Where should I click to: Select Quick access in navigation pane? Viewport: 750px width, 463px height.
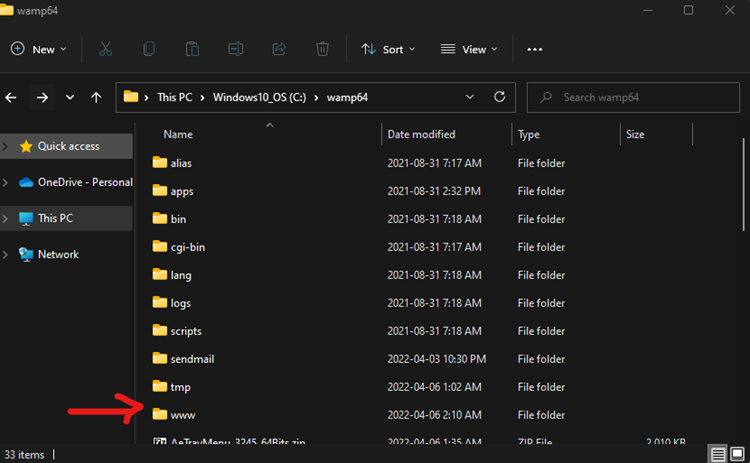click(x=68, y=146)
